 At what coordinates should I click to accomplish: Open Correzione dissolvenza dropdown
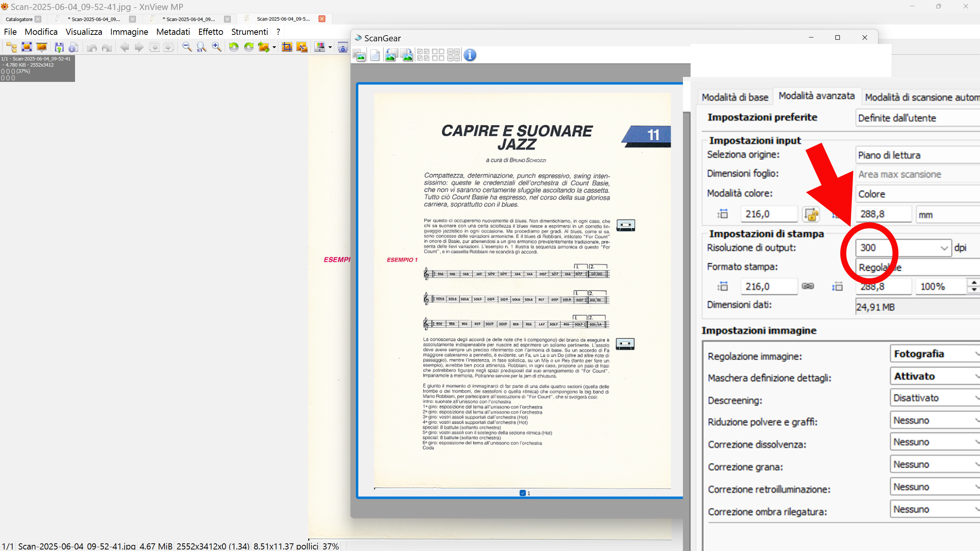coord(935,442)
